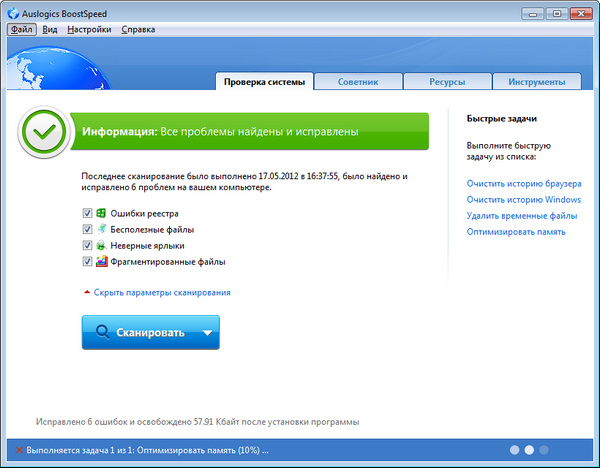This screenshot has height=468, width=600.
Task: Click the invalid shortcuts icon
Action: 101,245
